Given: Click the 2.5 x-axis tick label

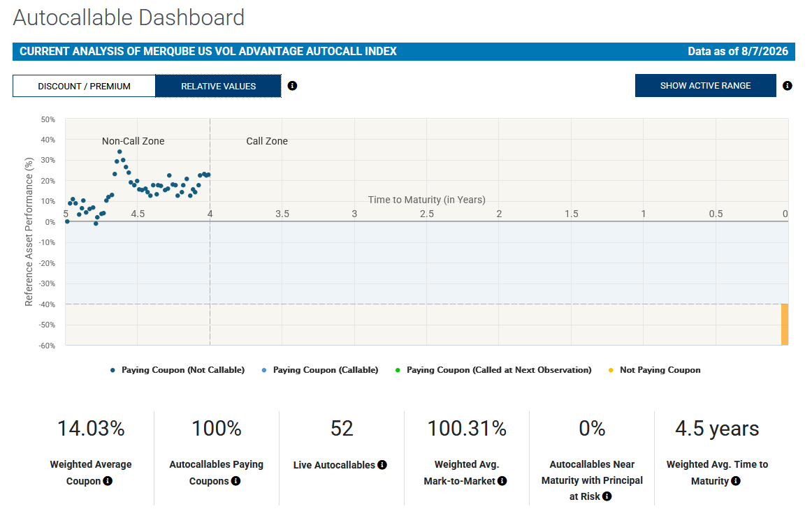Looking at the screenshot, I should tap(427, 214).
